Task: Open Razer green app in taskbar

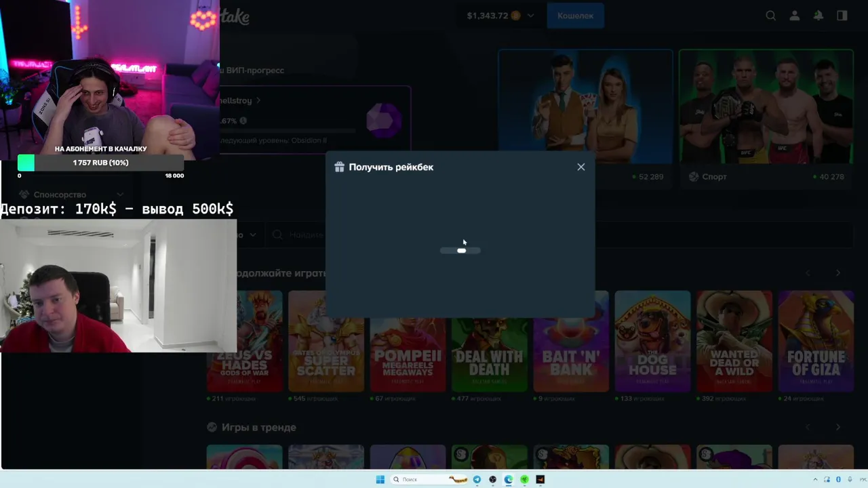Action: pyautogui.click(x=524, y=479)
